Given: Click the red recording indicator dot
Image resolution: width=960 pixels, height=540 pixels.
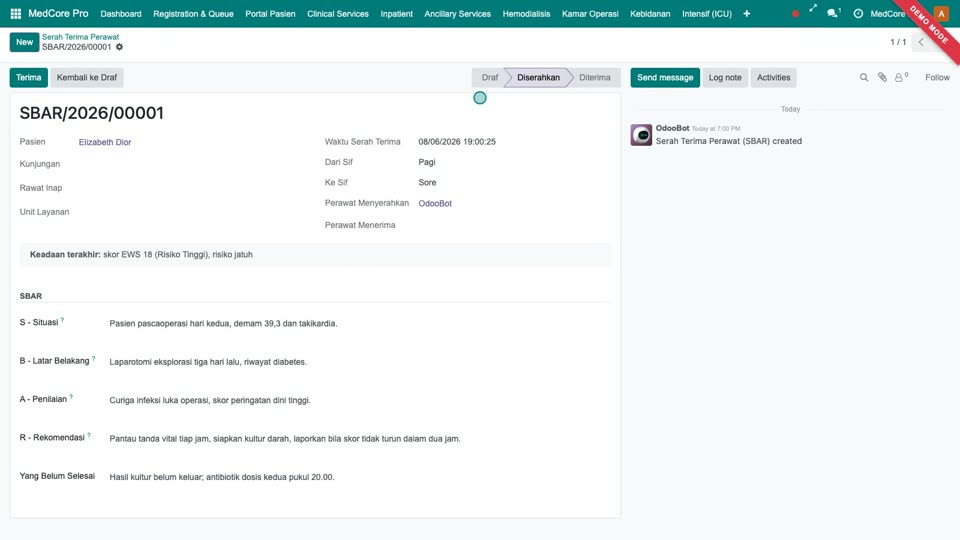Looking at the screenshot, I should [x=795, y=13].
